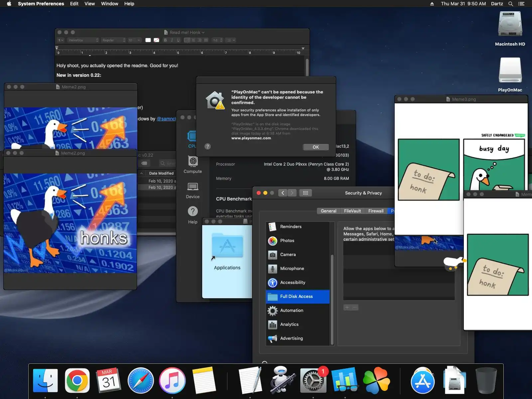Select CPU in the Geekbench sidebar
This screenshot has height=399, width=532.
[x=192, y=140]
